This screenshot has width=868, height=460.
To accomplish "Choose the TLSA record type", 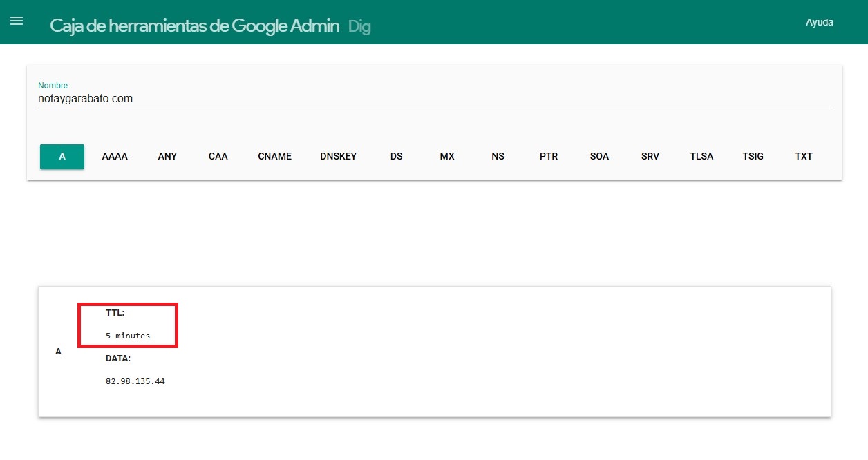I will 701,156.
